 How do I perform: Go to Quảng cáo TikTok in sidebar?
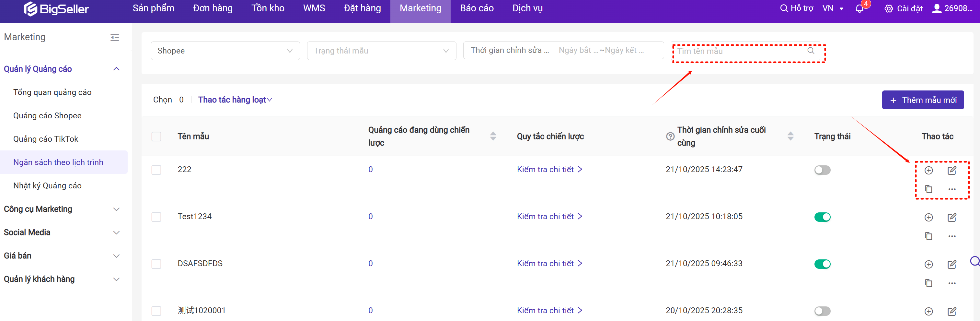click(x=46, y=139)
